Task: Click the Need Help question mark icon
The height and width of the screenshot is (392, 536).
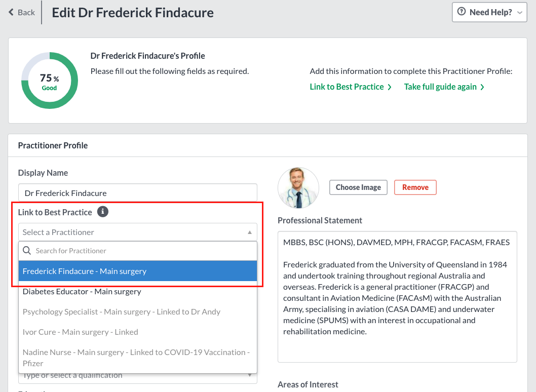Action: tap(462, 12)
